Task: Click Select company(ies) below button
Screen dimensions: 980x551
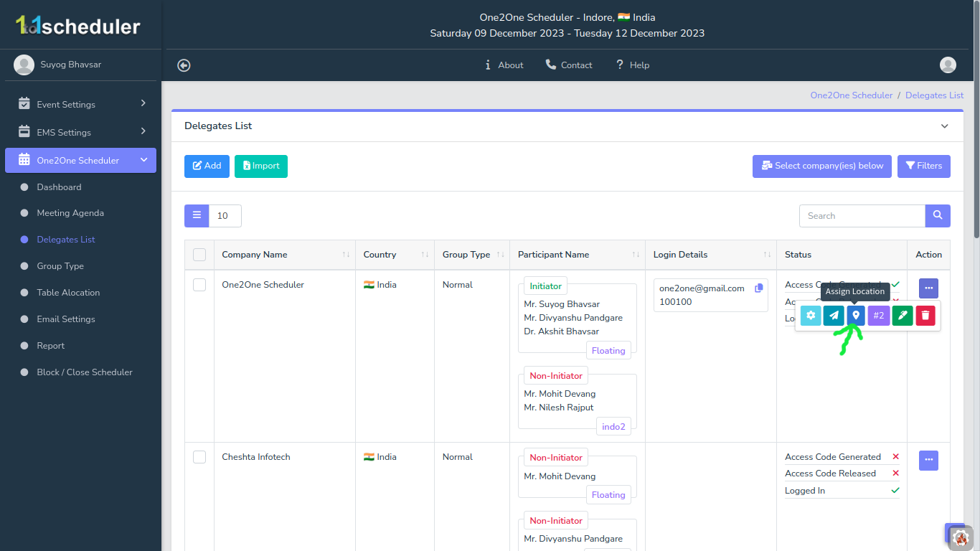Action: tap(822, 166)
